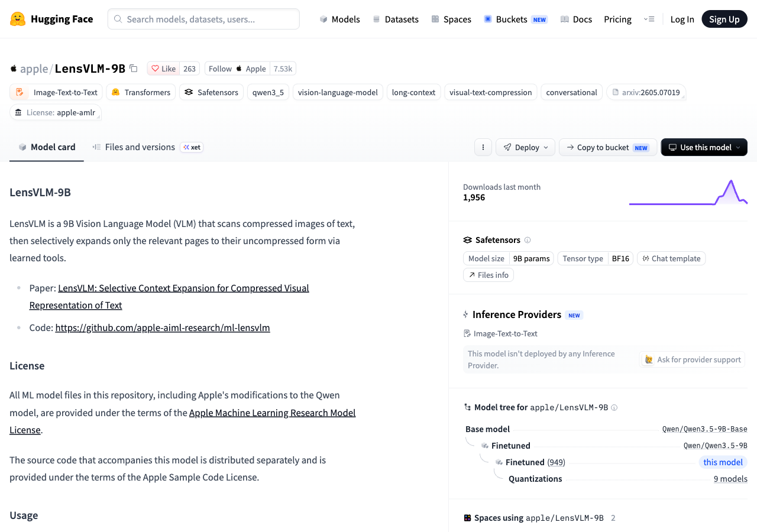757x532 pixels.
Task: Click the Sign Up button
Action: 724,19
